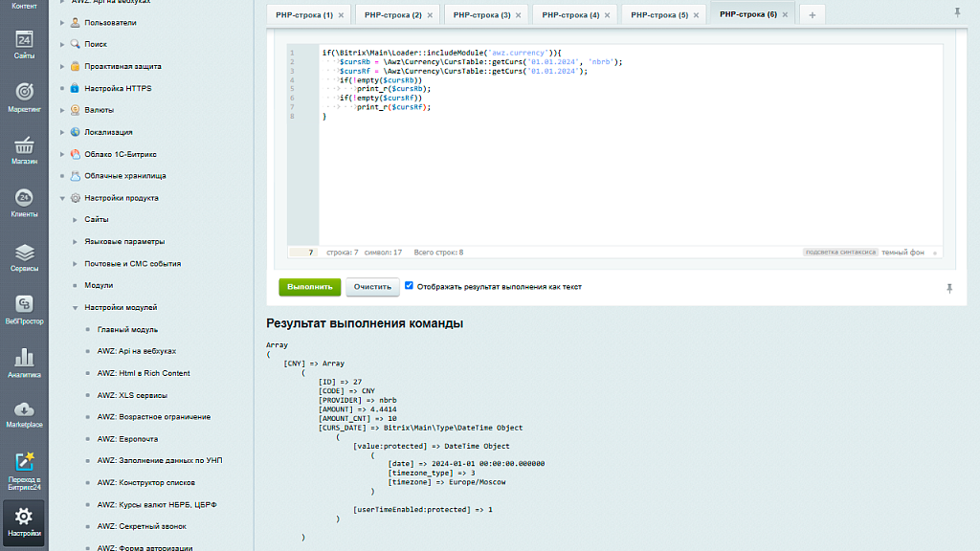Toggle syntax highlighting (подсветка синтаксиса)
This screenshot has height=551, width=980.
coord(839,253)
